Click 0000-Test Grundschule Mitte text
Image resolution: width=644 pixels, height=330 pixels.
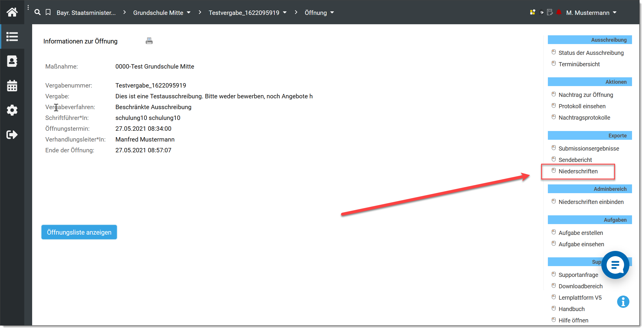point(155,67)
